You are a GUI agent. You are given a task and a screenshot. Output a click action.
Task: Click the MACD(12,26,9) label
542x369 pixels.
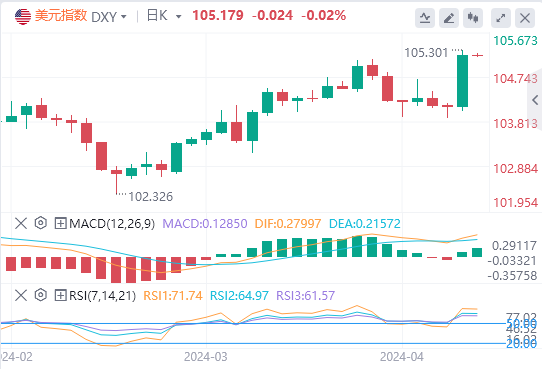point(112,224)
